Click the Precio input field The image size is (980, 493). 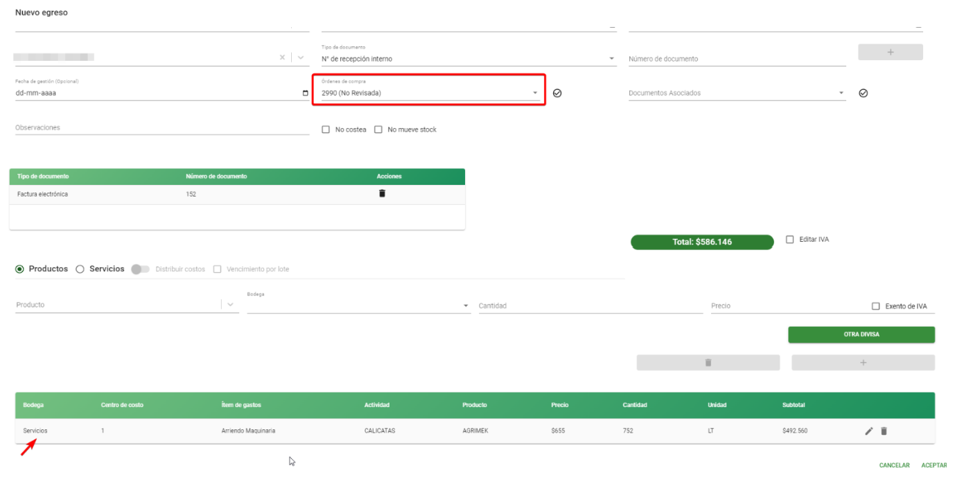(788, 306)
